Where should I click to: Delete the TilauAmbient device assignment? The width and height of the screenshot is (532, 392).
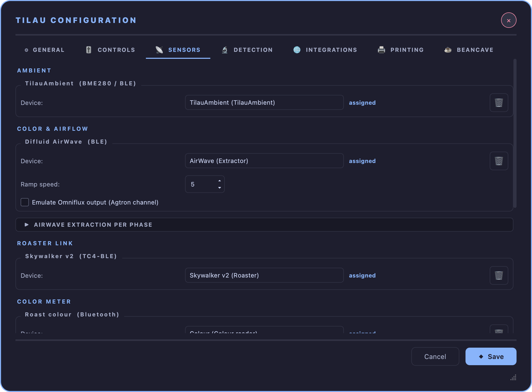(x=499, y=103)
